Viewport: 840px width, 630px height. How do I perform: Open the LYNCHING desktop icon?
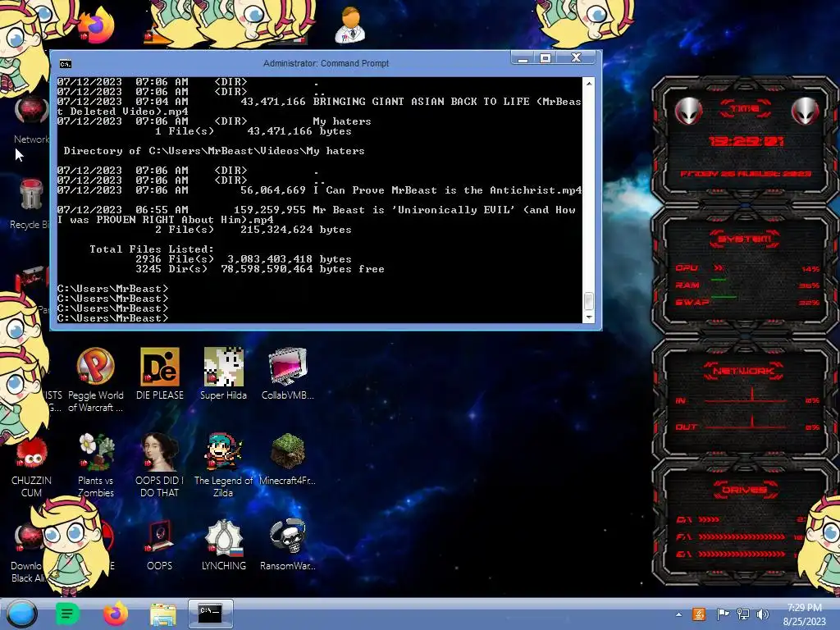224,545
